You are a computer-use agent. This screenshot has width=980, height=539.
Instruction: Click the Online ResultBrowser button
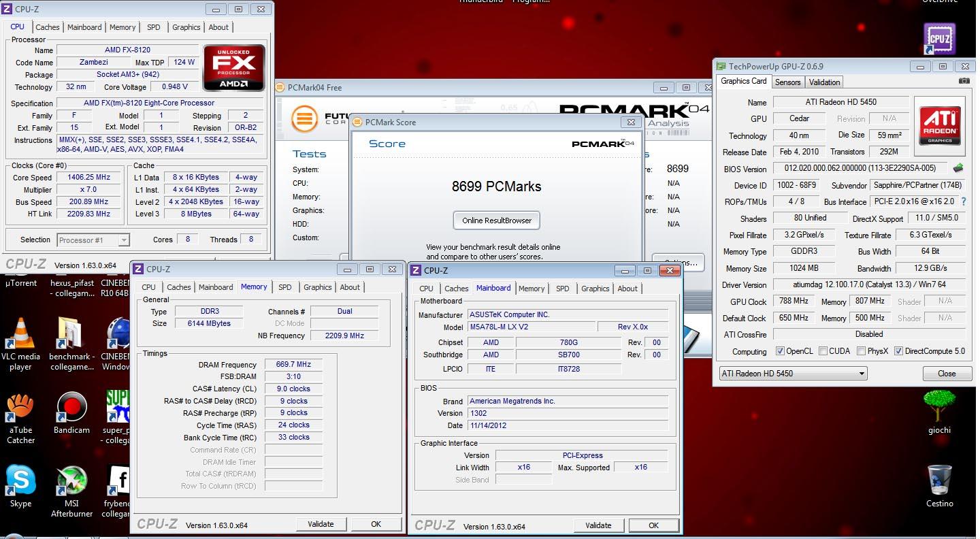click(x=497, y=220)
